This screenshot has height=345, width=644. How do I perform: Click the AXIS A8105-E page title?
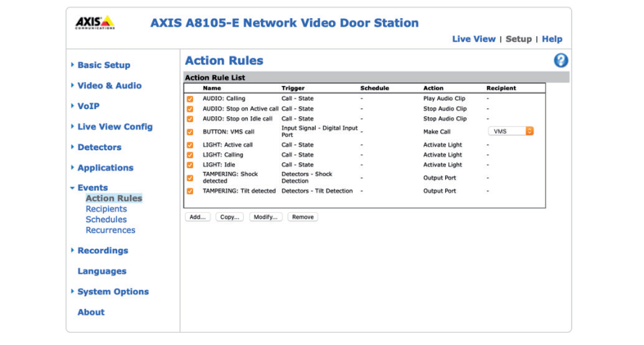284,22
